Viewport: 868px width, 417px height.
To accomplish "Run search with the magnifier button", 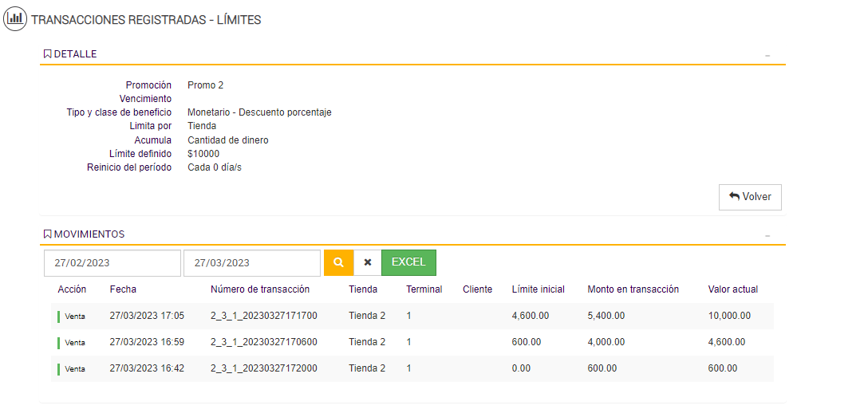I will click(x=338, y=262).
